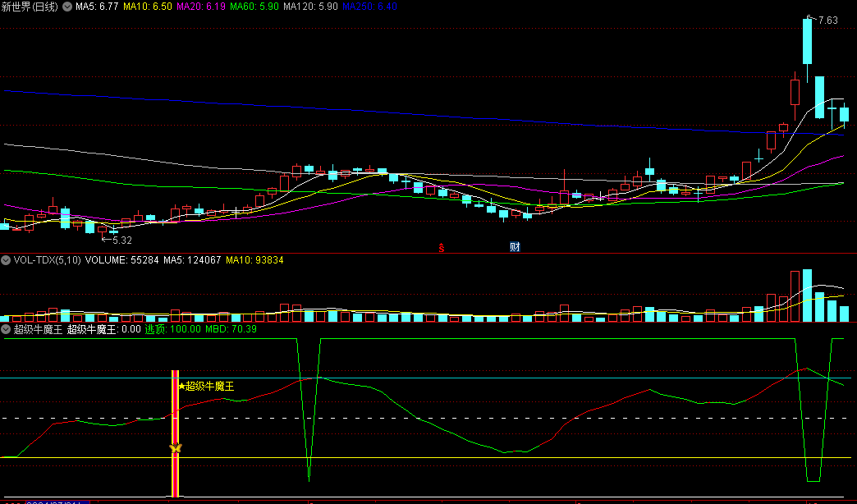Open the VOL-TDX indicator dropdown arrow
This screenshot has width=857, height=504.
pyautogui.click(x=6, y=260)
